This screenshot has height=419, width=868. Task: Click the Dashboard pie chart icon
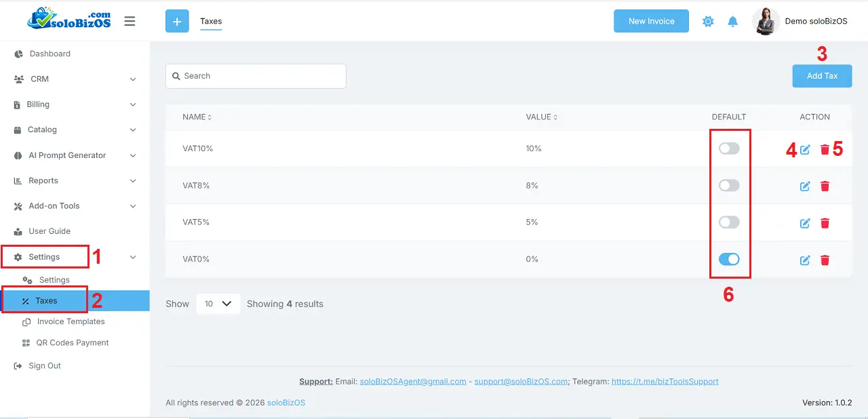tap(18, 54)
